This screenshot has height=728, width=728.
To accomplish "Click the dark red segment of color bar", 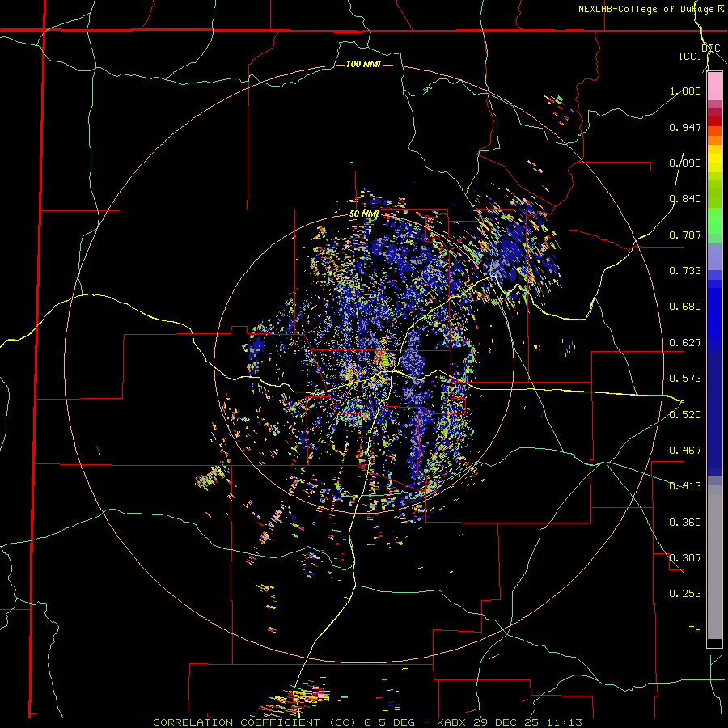I will 714,121.
